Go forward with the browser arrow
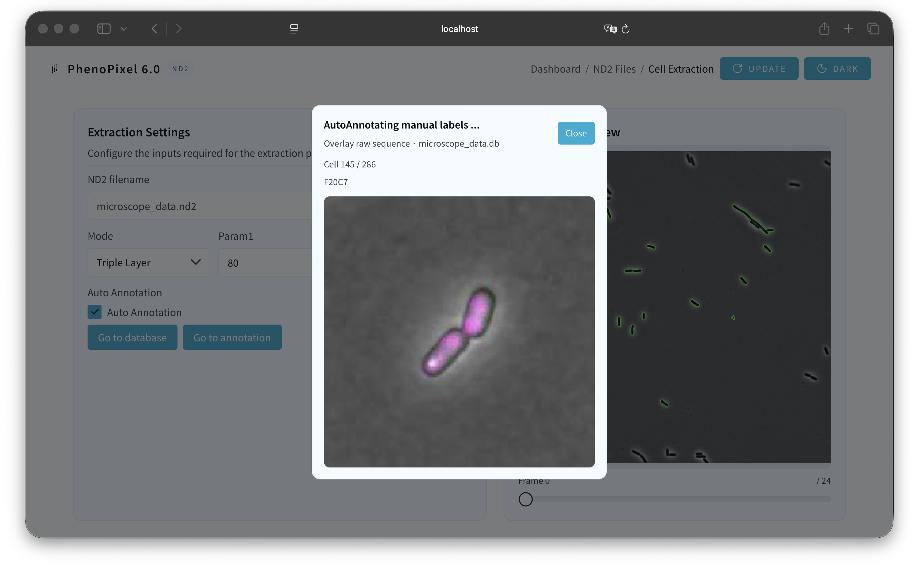Screen dimensions: 924x566 pyautogui.click(x=180, y=29)
